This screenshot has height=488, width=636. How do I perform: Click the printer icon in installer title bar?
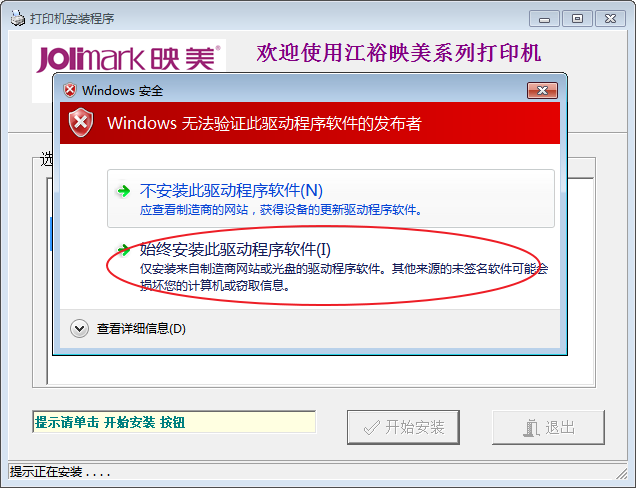pos(17,18)
